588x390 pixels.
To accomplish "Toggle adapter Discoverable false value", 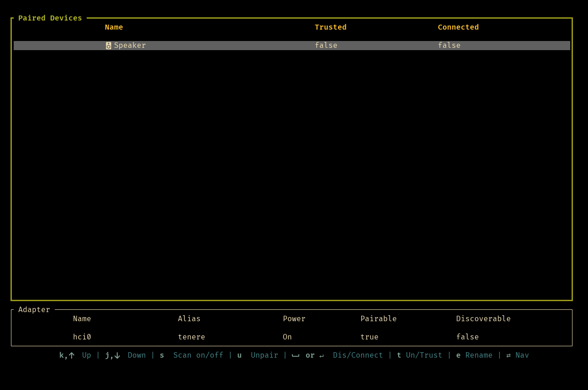I will 467,337.
